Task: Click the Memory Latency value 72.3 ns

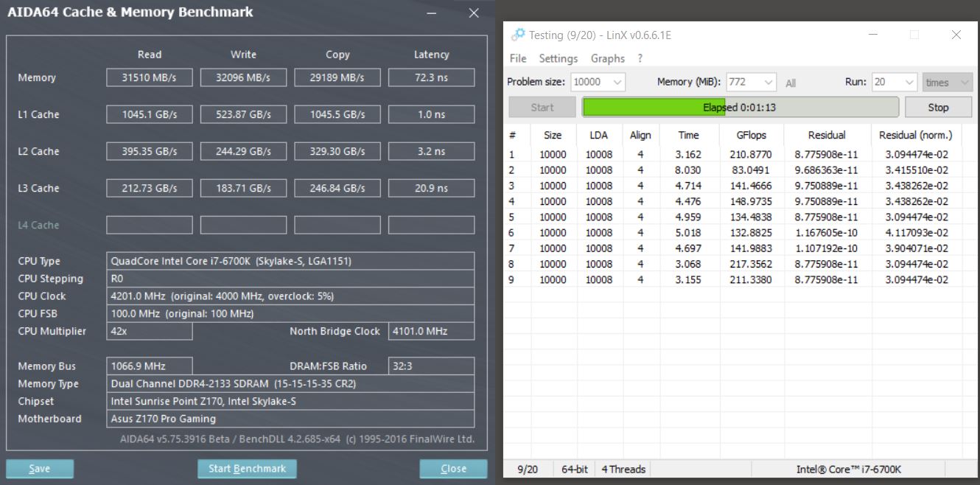Action: (x=431, y=77)
